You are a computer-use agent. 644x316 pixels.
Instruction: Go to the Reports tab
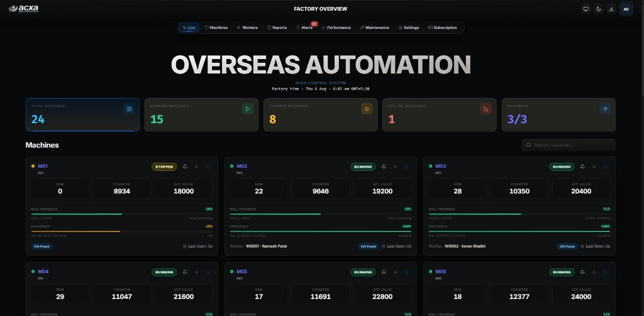277,28
